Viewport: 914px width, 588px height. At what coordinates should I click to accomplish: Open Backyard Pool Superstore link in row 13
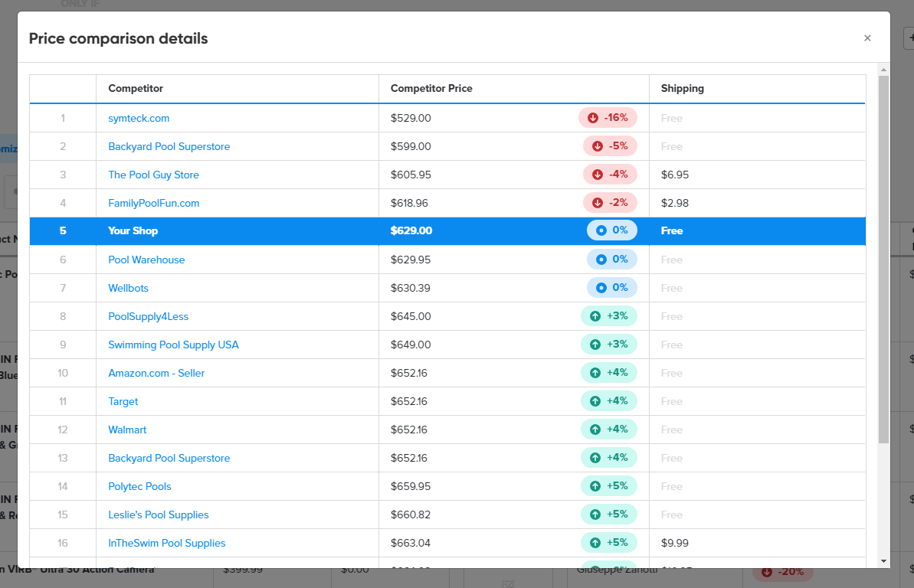(x=169, y=459)
